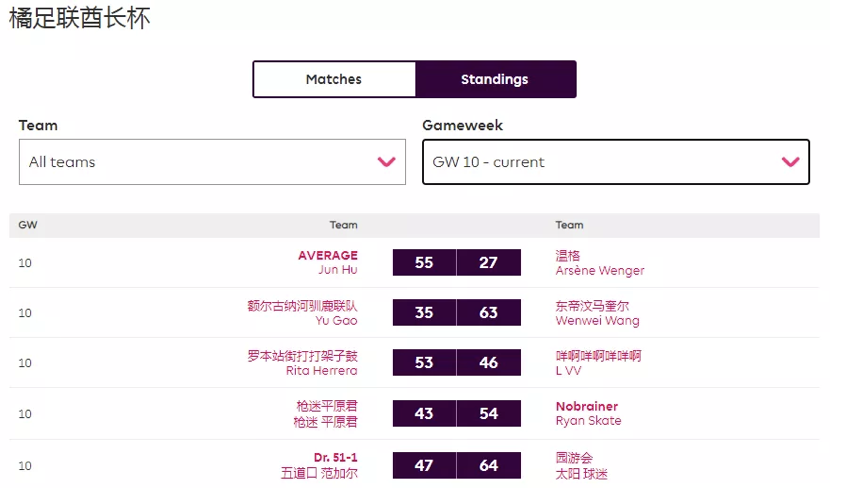This screenshot has width=864, height=488.
Task: Switch to the Matches tab
Action: coord(334,80)
